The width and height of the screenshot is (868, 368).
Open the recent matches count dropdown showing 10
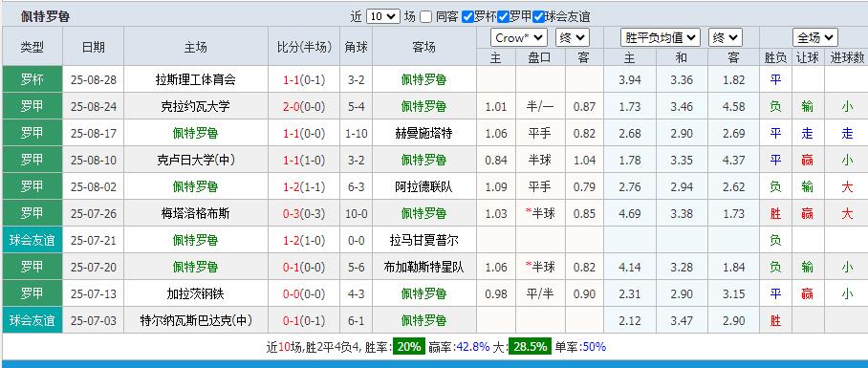click(382, 16)
